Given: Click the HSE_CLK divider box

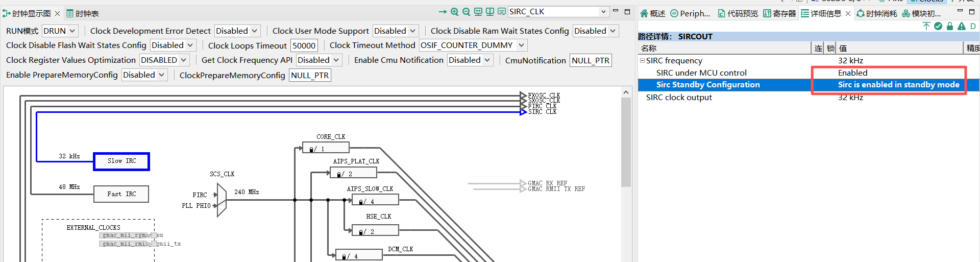Looking at the screenshot, I should 375,230.
